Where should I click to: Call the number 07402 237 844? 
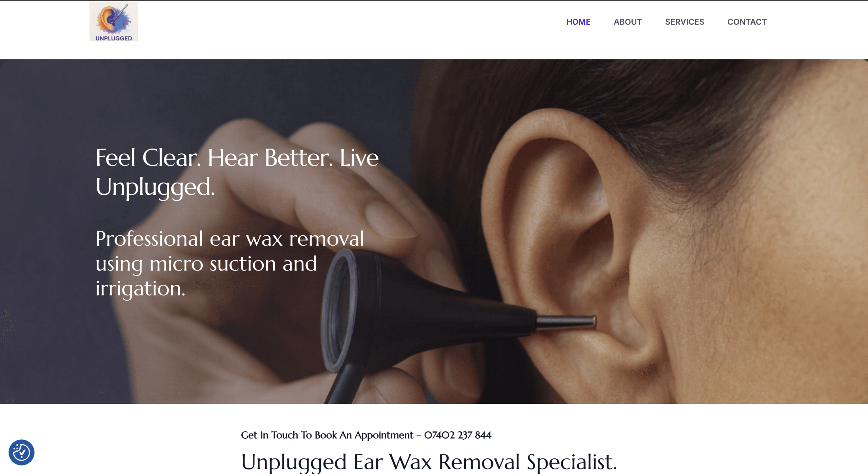point(458,435)
